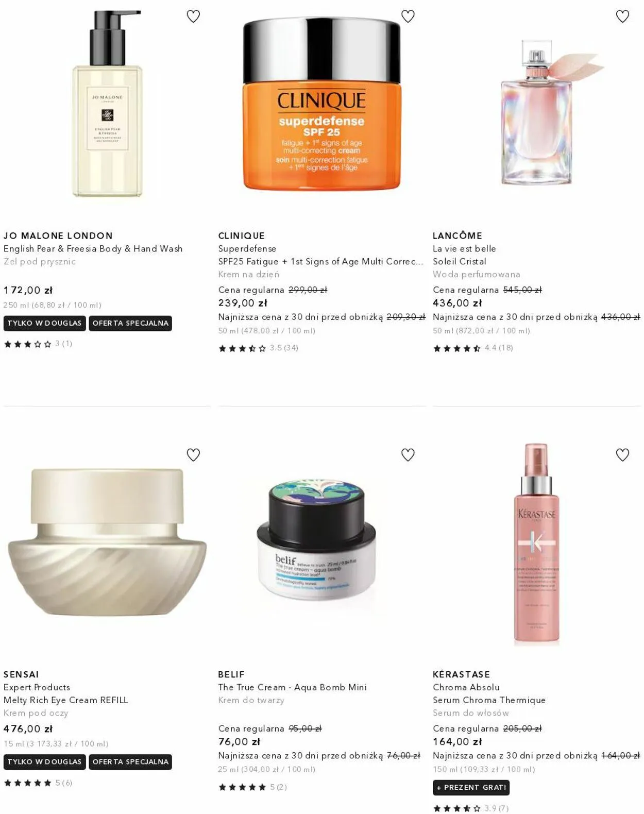
Task: View Lancôme 4.4 star rating reviews
Action: click(x=473, y=348)
